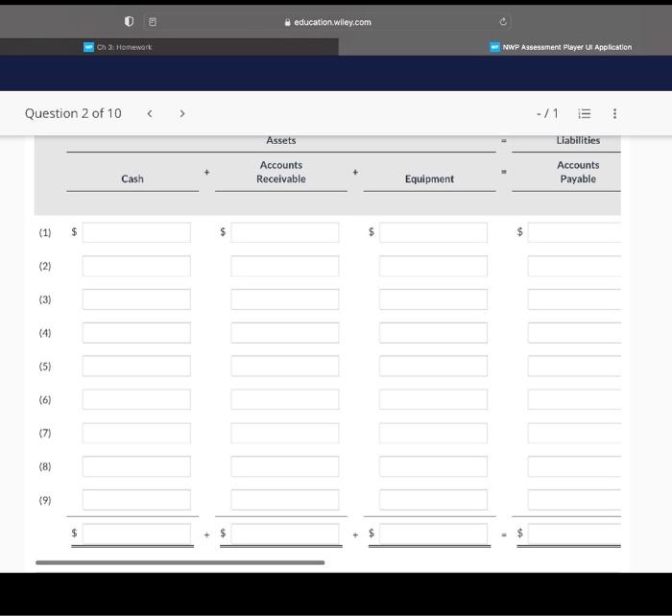This screenshot has width=672, height=616.
Task: Click Accounts Receivable field for row (1)
Action: [284, 232]
